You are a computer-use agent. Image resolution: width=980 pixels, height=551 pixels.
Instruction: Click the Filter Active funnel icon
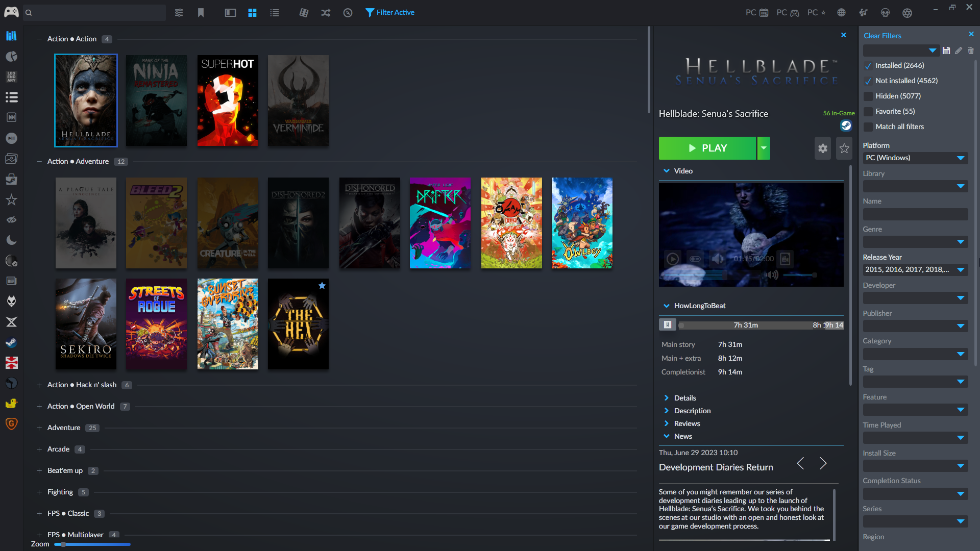370,13
